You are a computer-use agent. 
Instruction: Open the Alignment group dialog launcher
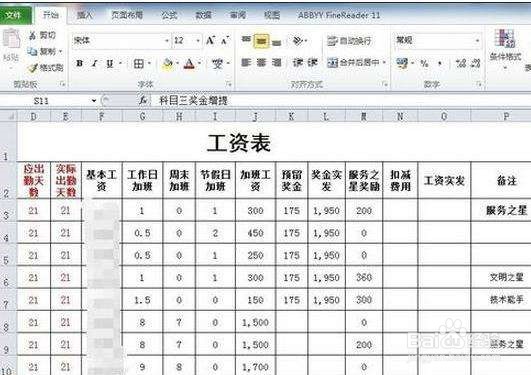(385, 84)
